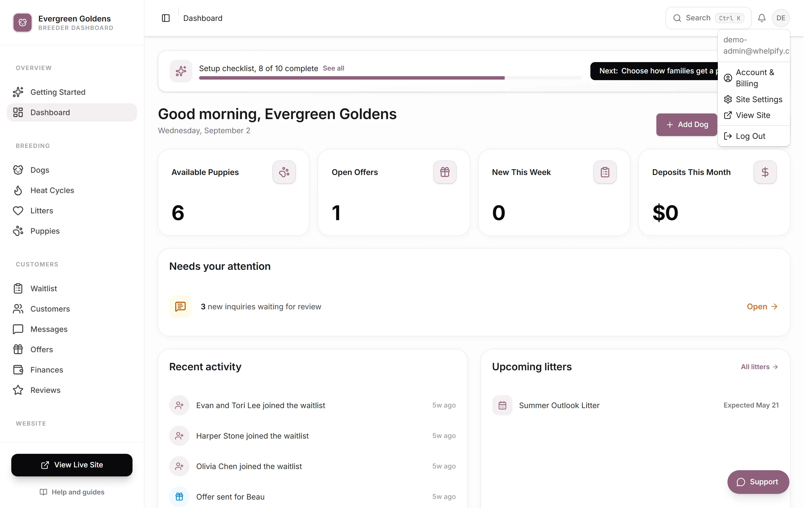Open Reviews in the sidebar
812x508 pixels.
[72, 390]
